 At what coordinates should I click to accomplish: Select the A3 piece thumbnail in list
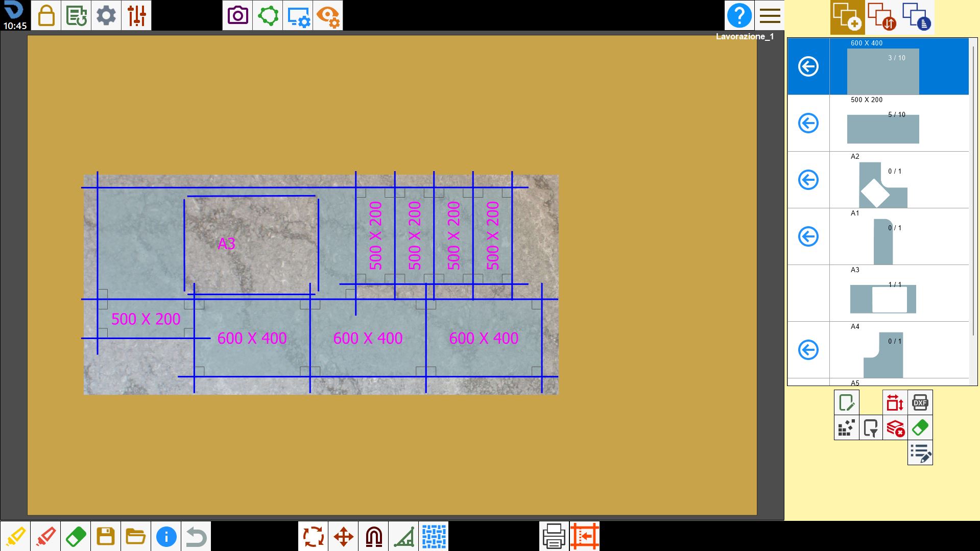883,299
